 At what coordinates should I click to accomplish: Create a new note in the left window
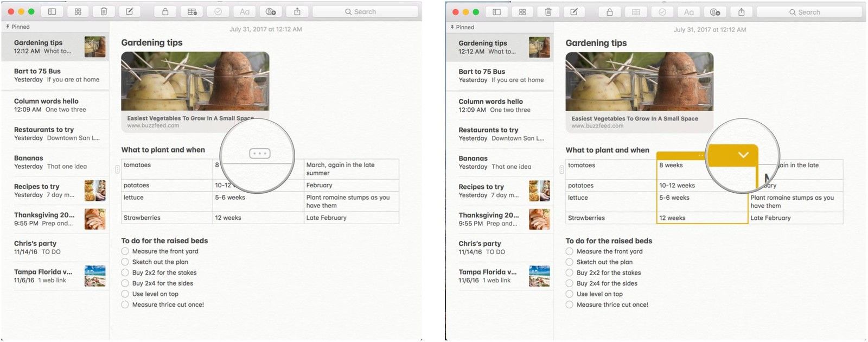point(130,11)
